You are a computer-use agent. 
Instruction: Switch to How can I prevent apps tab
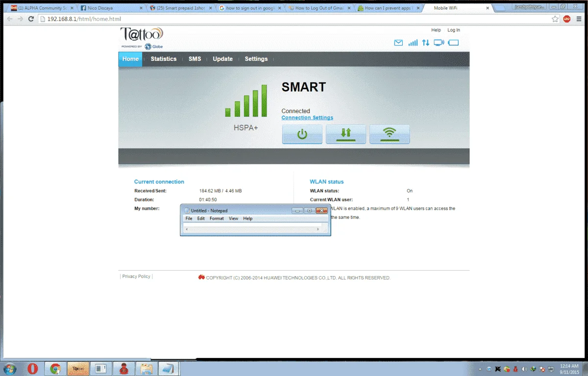pos(388,8)
